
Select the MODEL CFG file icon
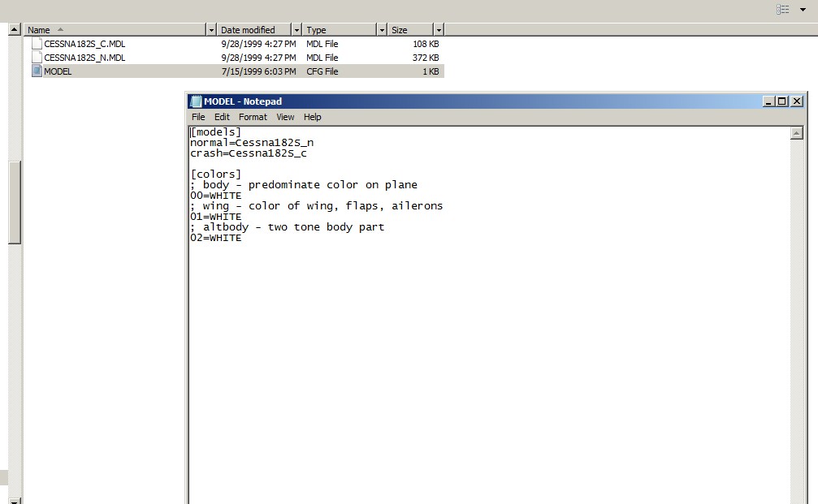point(37,71)
